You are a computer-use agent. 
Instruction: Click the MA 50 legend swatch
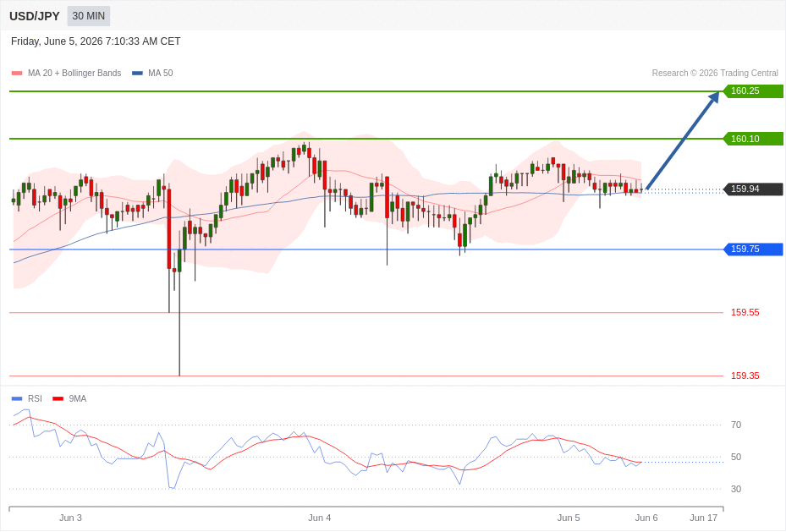pyautogui.click(x=137, y=73)
